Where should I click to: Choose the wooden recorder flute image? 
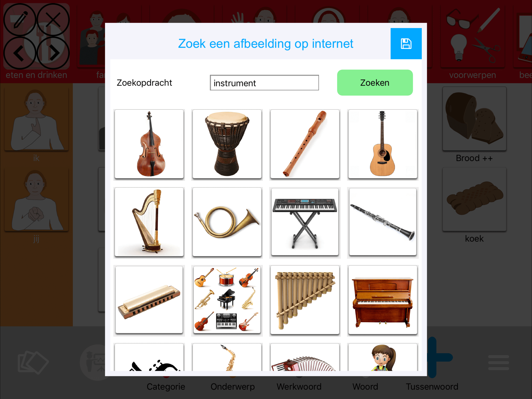[305, 144]
